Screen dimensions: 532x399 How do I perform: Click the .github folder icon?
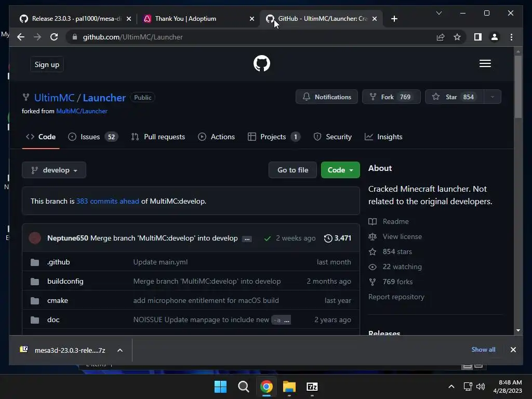(35, 262)
